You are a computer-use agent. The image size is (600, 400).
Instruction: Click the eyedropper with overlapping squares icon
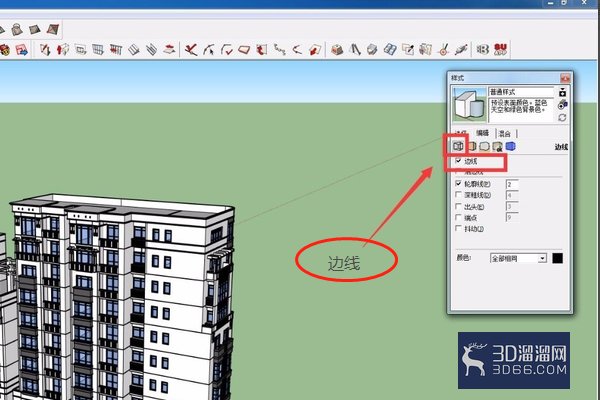pos(408,50)
